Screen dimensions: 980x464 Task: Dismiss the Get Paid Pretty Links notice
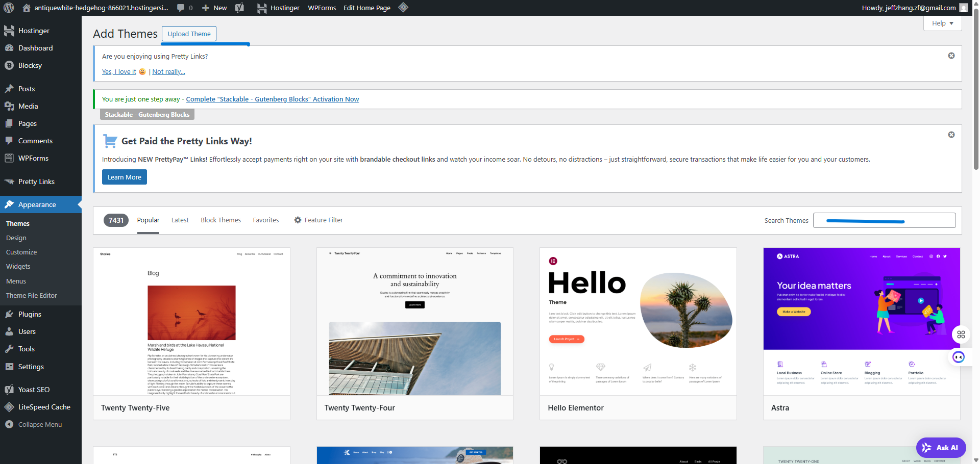coord(951,135)
